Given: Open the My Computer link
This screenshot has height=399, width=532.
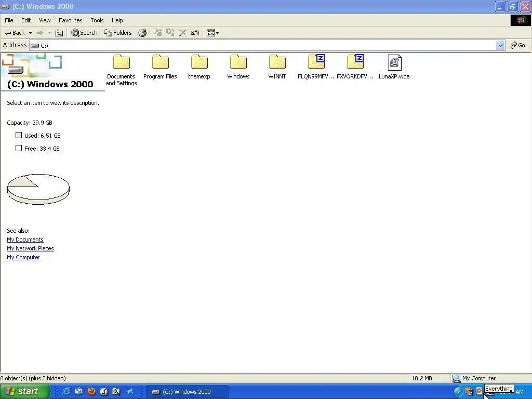Looking at the screenshot, I should tap(23, 257).
